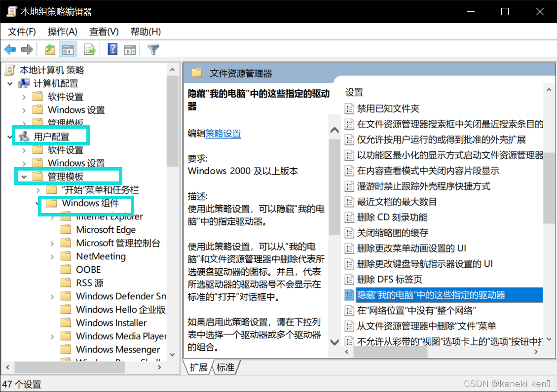Click the 文件资源管理器 header folder icon

click(x=196, y=73)
